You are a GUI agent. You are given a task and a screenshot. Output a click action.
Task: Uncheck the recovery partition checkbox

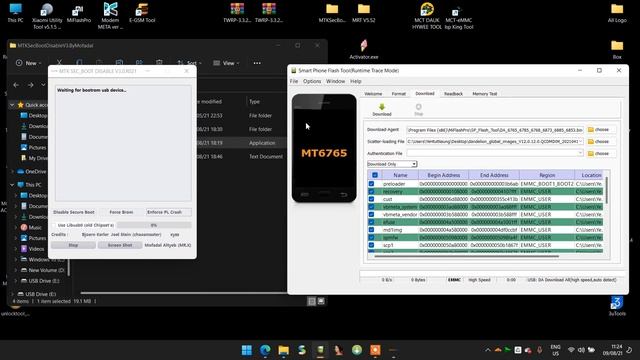point(371,191)
